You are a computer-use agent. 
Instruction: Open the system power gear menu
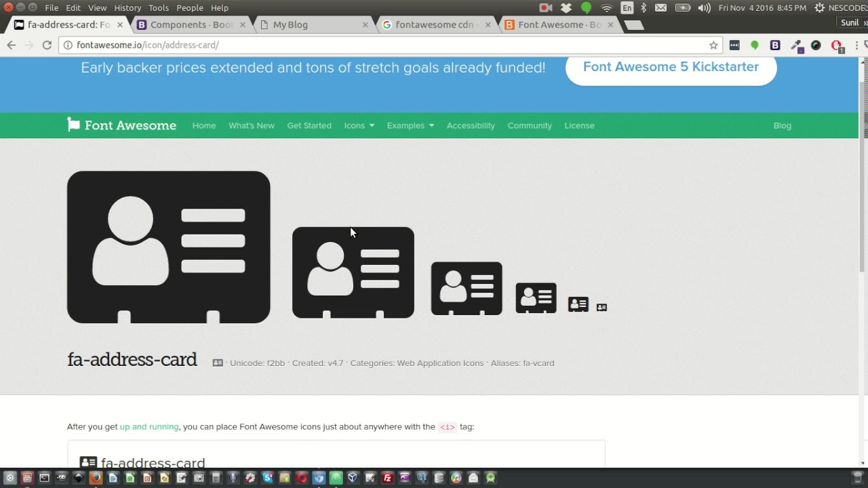point(820,8)
